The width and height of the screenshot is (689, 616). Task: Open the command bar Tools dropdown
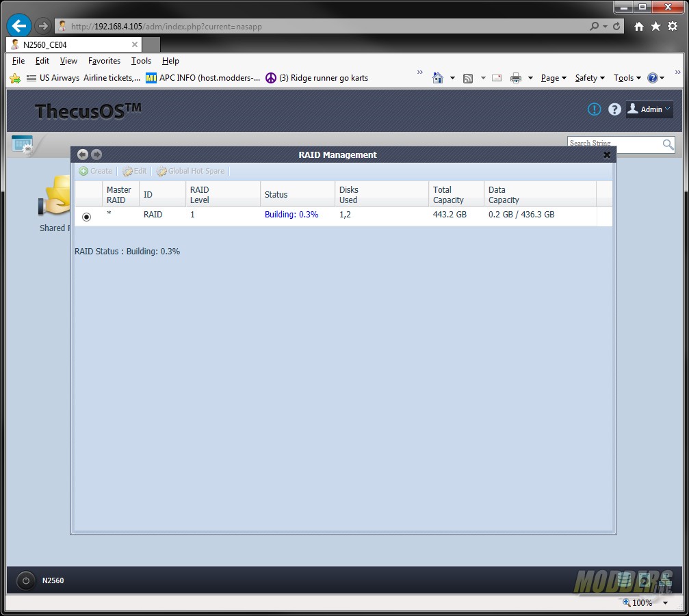click(627, 78)
